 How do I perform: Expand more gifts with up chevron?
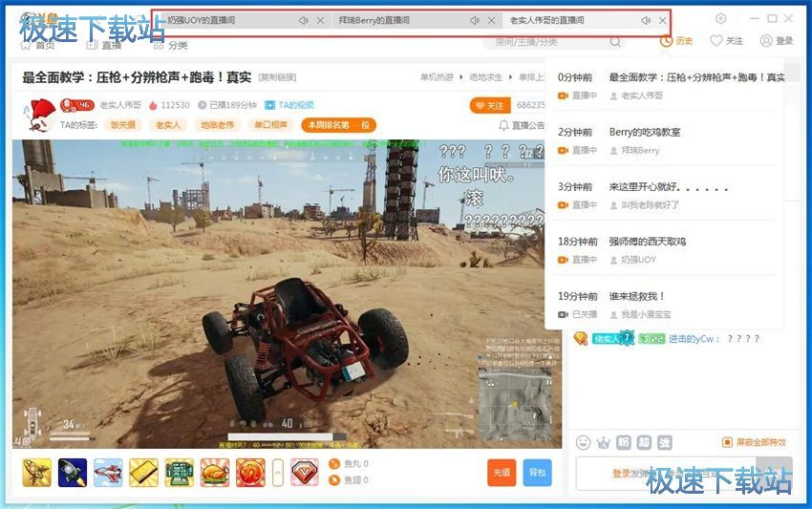point(278,473)
